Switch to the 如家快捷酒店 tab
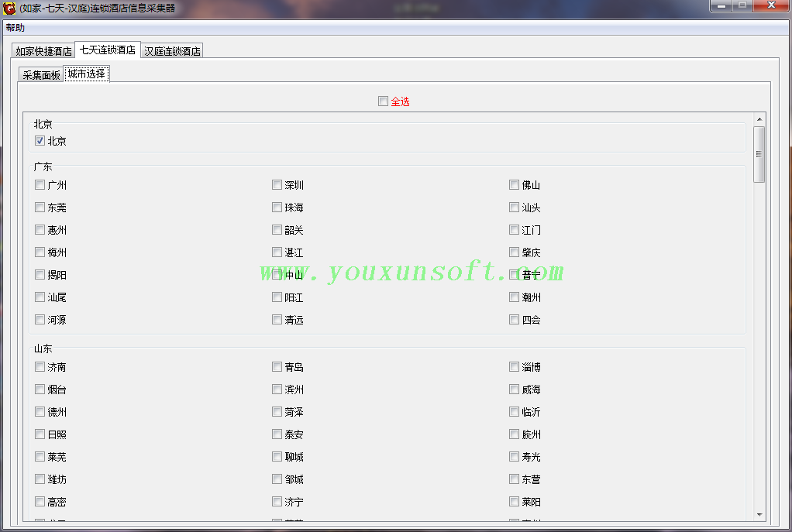Viewport: 792px width, 532px height. pos(43,51)
